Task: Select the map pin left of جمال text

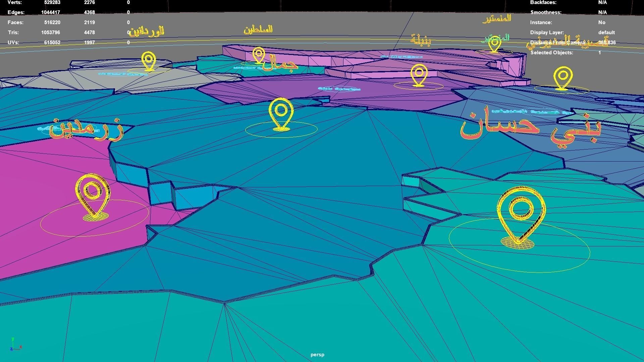Action: point(259,55)
